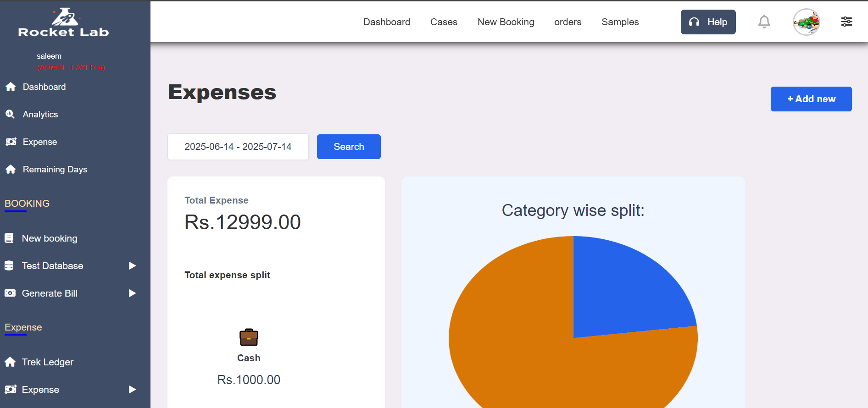Select the Expense icon in sidebar
Viewport: 868px width, 408px height.
pos(11,142)
